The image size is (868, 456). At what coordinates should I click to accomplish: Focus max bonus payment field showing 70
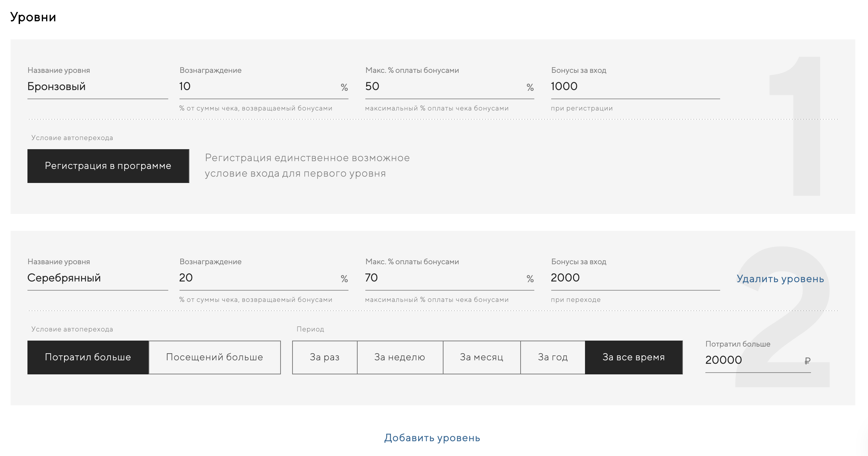tap(444, 278)
